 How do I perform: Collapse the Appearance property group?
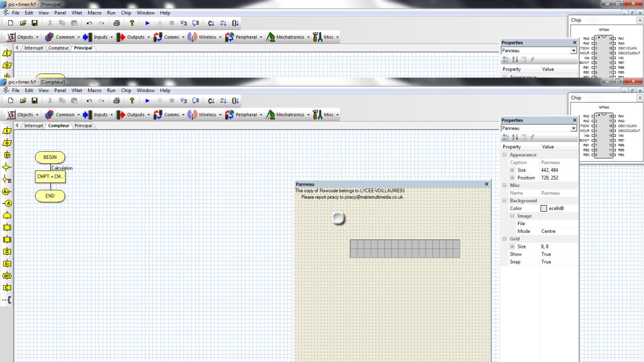(x=505, y=155)
